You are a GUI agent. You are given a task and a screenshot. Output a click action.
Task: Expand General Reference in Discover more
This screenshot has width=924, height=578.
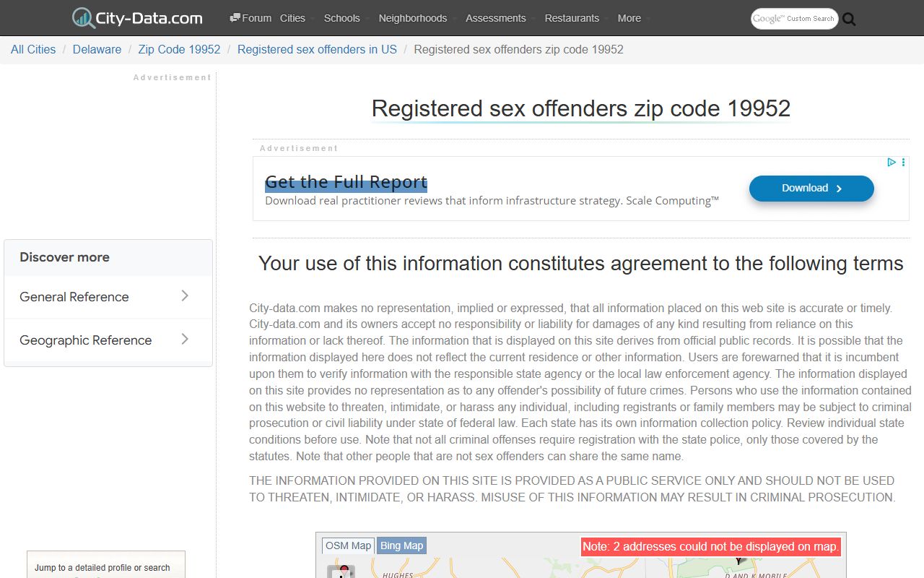(108, 297)
